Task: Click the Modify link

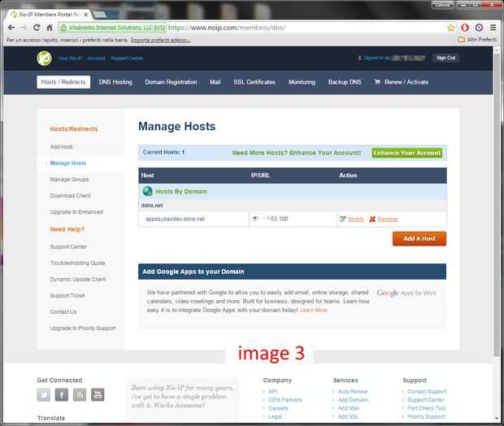Action: click(x=356, y=219)
